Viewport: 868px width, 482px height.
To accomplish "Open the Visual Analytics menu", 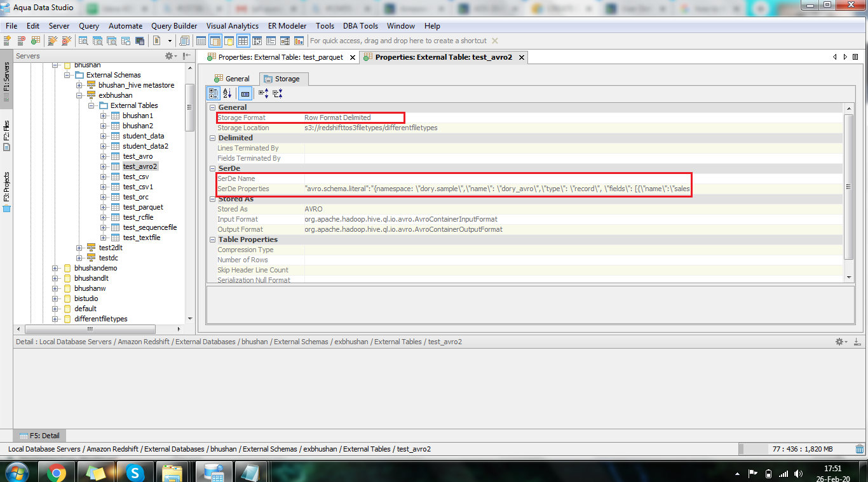I will coord(233,26).
